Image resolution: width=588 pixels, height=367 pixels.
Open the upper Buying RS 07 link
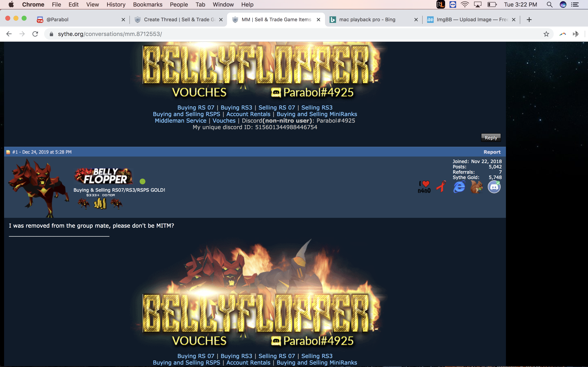tap(196, 107)
